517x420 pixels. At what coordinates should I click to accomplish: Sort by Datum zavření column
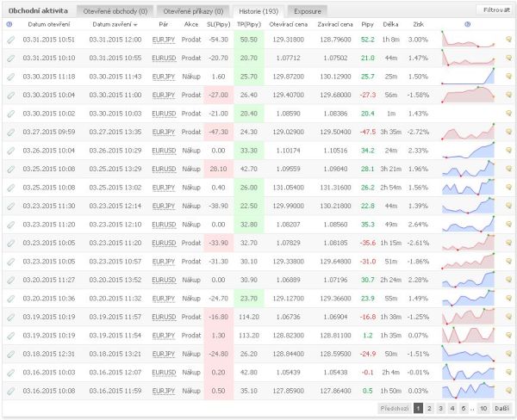[115, 24]
